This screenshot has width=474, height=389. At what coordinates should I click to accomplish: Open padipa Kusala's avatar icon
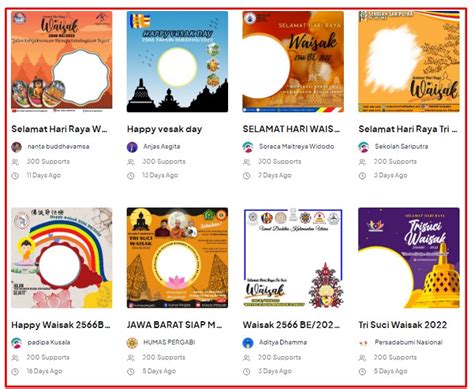[16, 343]
